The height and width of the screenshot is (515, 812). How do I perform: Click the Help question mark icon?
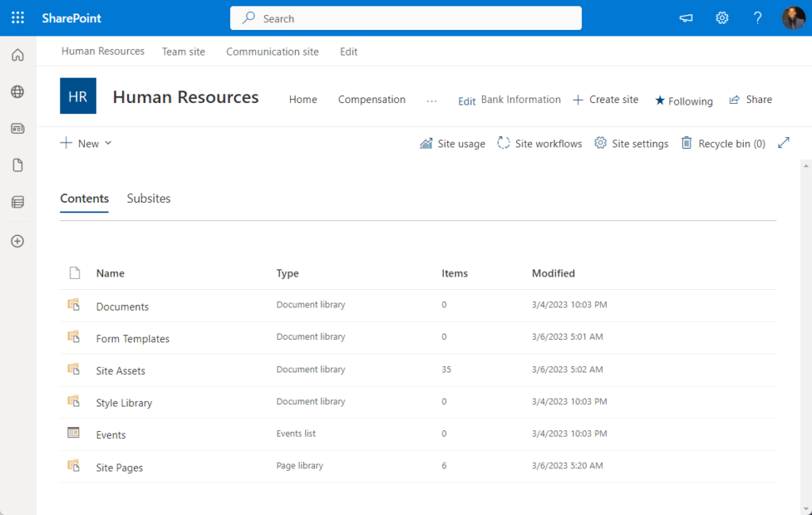tap(757, 18)
